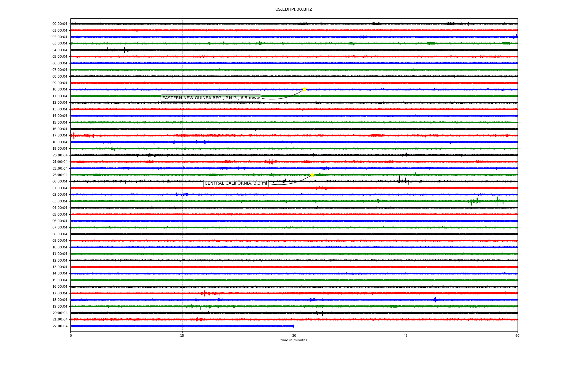This screenshot has width=588, height=368.
Task: Click the EASTERN NEW GUINEA REG. annotation label
Action: tap(211, 98)
